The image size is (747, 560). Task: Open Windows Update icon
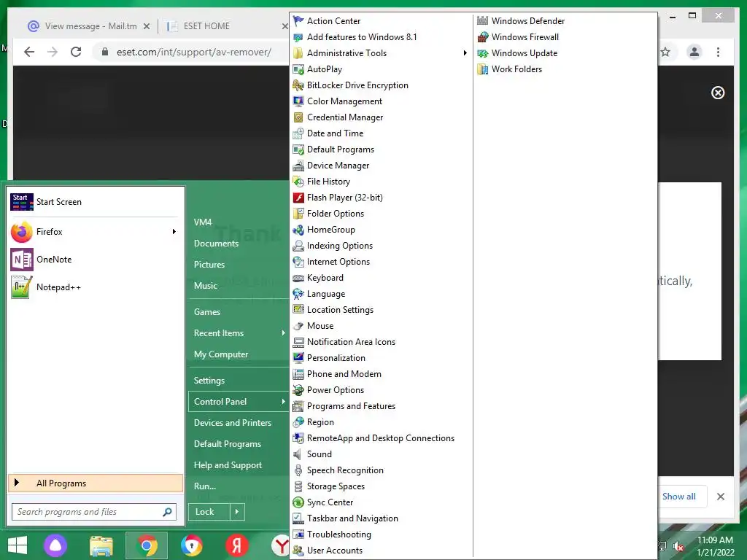click(x=483, y=52)
